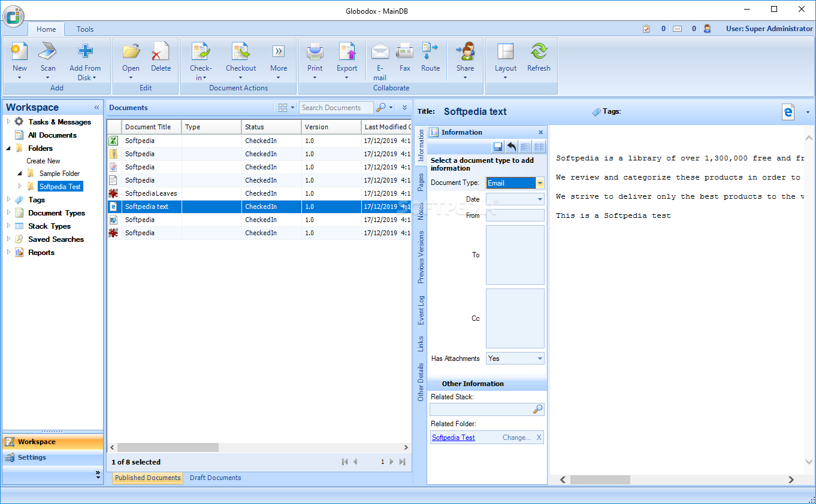816x504 pixels.
Task: Click the Checkout ribbon icon
Action: pyautogui.click(x=241, y=52)
